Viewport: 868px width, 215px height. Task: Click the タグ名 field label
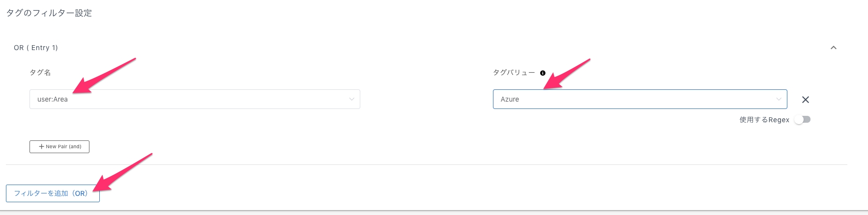coord(40,73)
